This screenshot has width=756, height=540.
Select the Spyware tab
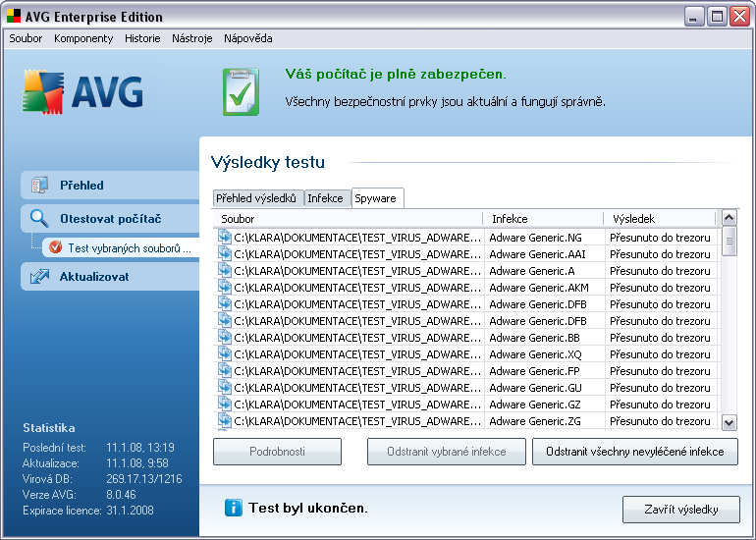pos(376,198)
